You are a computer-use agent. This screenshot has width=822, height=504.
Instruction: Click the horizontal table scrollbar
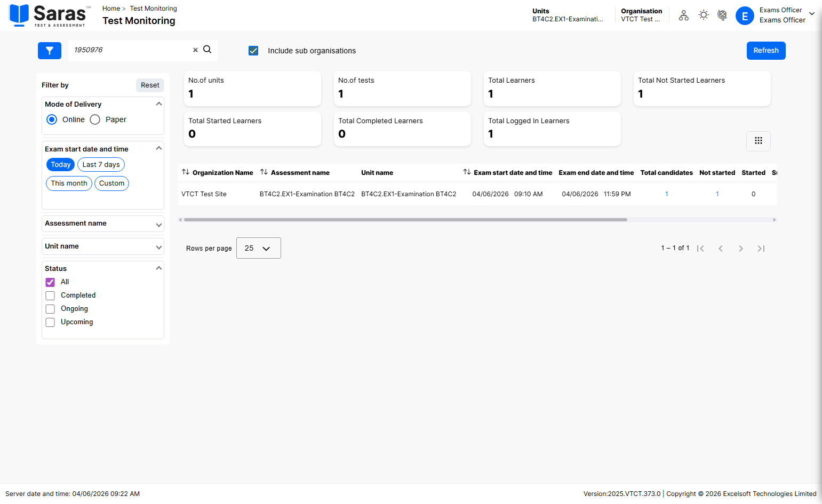405,220
